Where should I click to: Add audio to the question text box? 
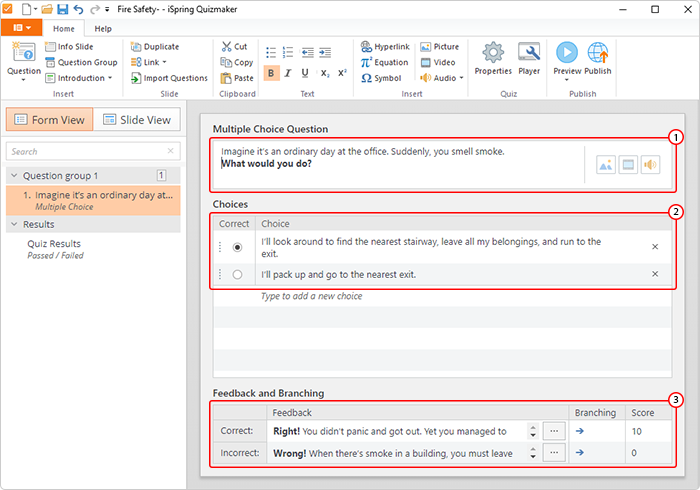(x=650, y=165)
